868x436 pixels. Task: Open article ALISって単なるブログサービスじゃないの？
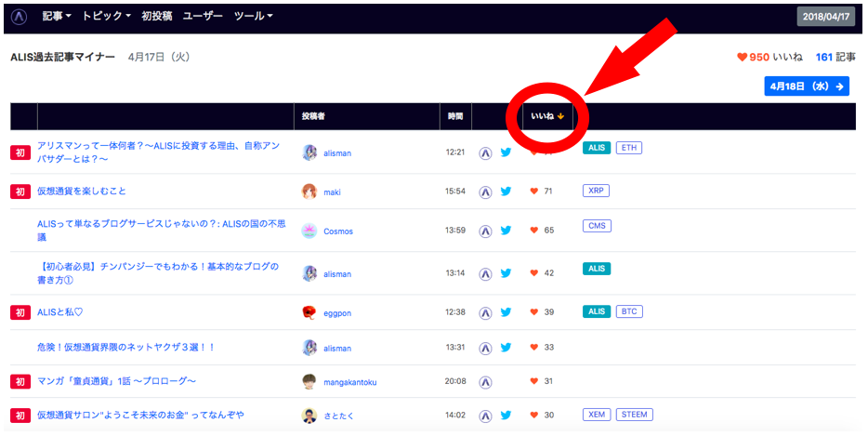pos(161,231)
